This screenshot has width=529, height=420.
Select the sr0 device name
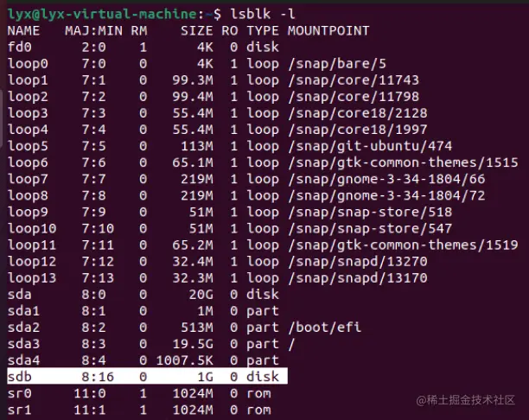(x=19, y=393)
